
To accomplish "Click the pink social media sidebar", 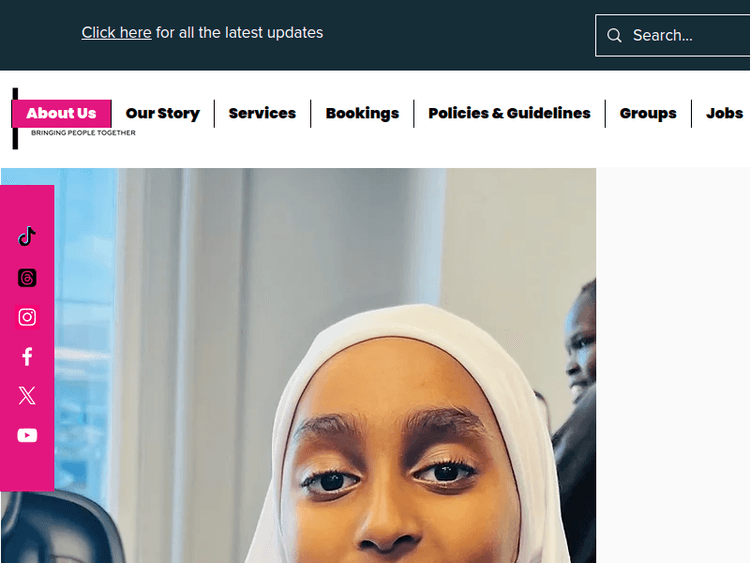I will [x=27, y=338].
